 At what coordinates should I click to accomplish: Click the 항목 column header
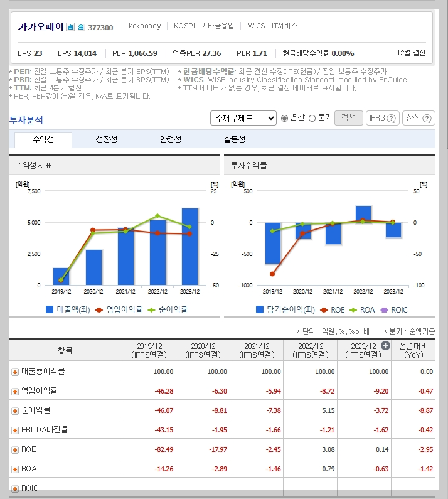point(65,350)
